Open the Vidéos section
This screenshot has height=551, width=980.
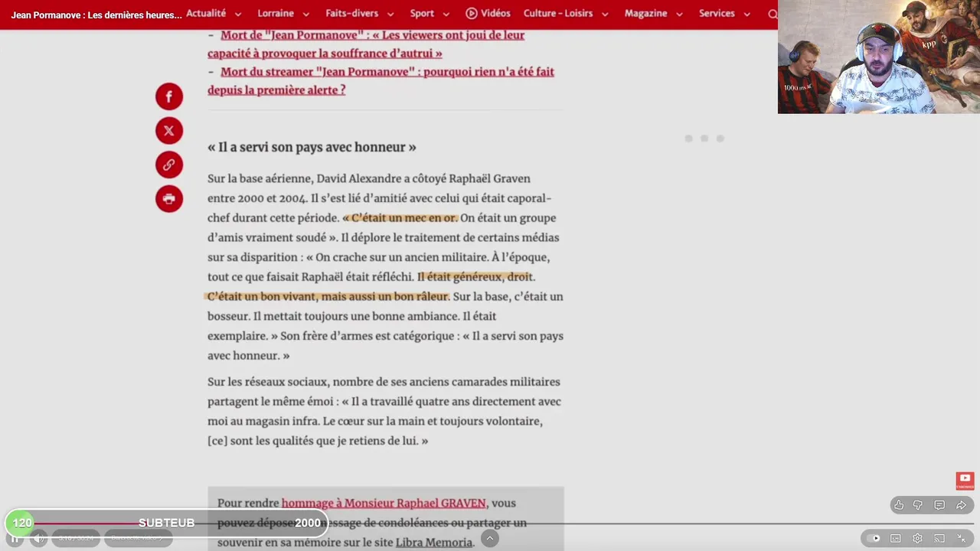click(488, 14)
